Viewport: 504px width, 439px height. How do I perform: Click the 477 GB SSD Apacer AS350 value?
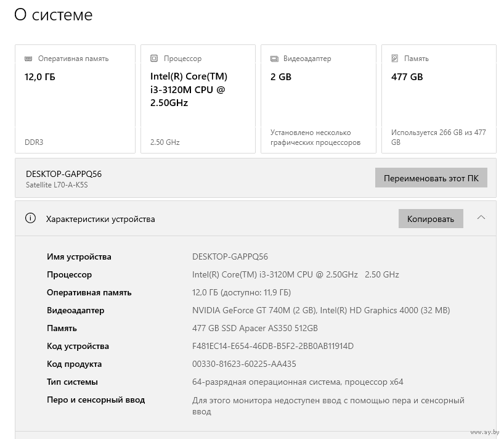coord(255,328)
